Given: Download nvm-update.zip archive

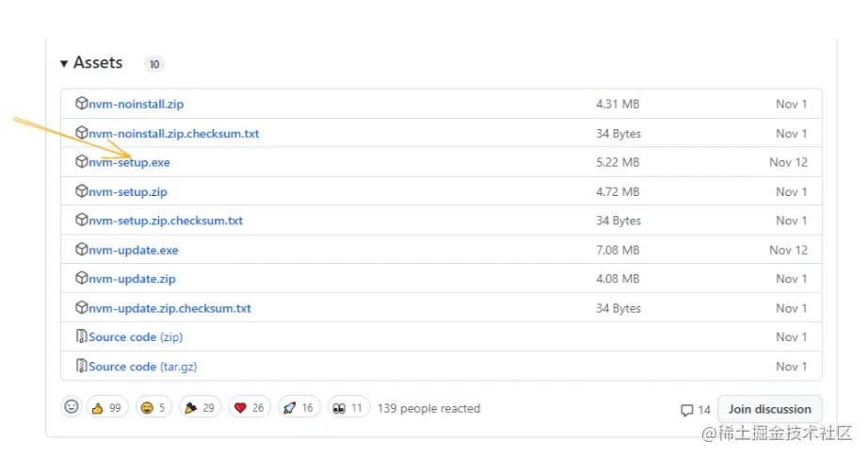Looking at the screenshot, I should point(132,279).
